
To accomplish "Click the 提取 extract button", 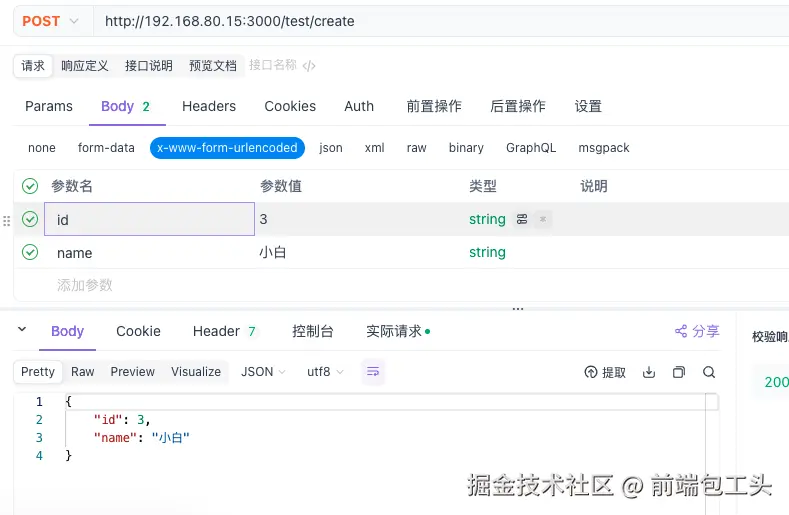I will (605, 373).
